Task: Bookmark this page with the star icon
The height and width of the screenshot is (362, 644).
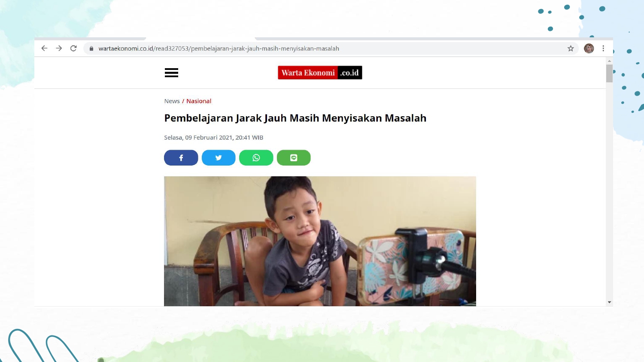Action: 571,48
